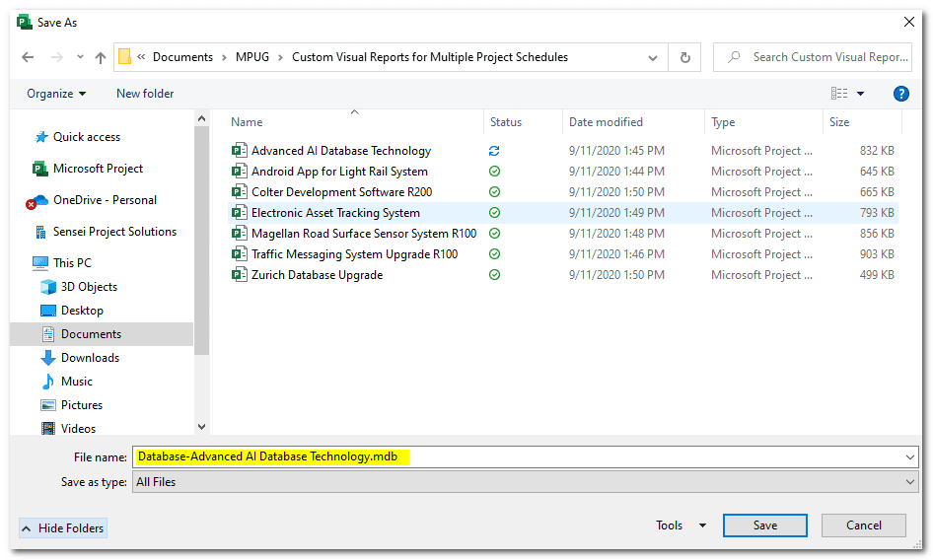The image size is (933, 560).
Task: Click the Forward navigation arrow
Action: click(57, 57)
